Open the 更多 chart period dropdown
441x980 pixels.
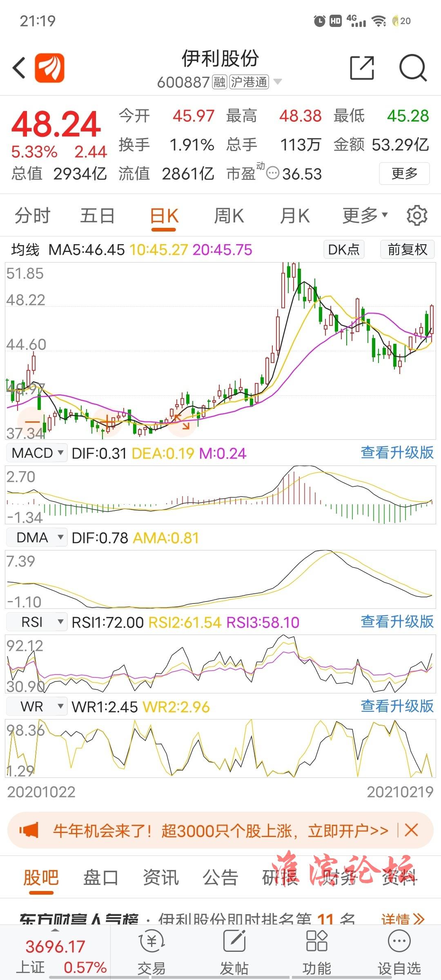[365, 215]
